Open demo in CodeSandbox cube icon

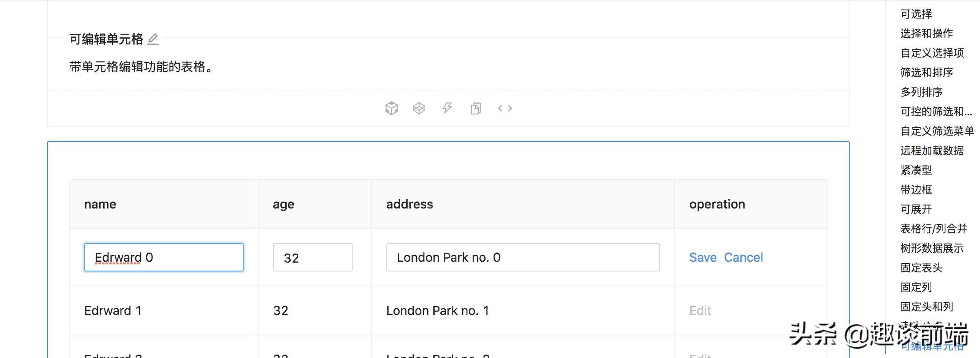(391, 108)
